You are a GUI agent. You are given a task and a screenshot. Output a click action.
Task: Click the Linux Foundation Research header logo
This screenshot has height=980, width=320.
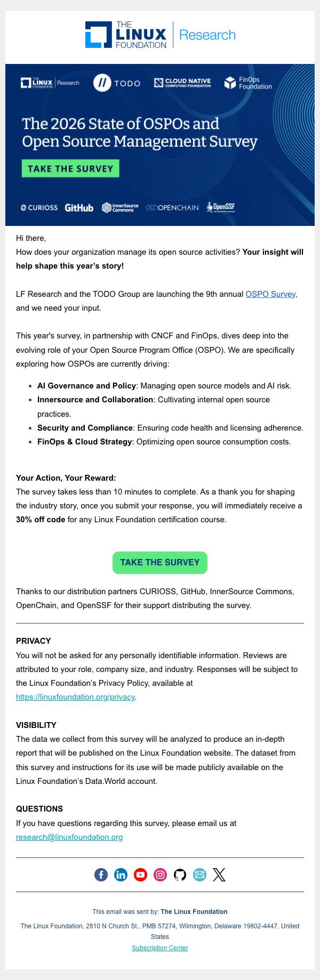[160, 35]
